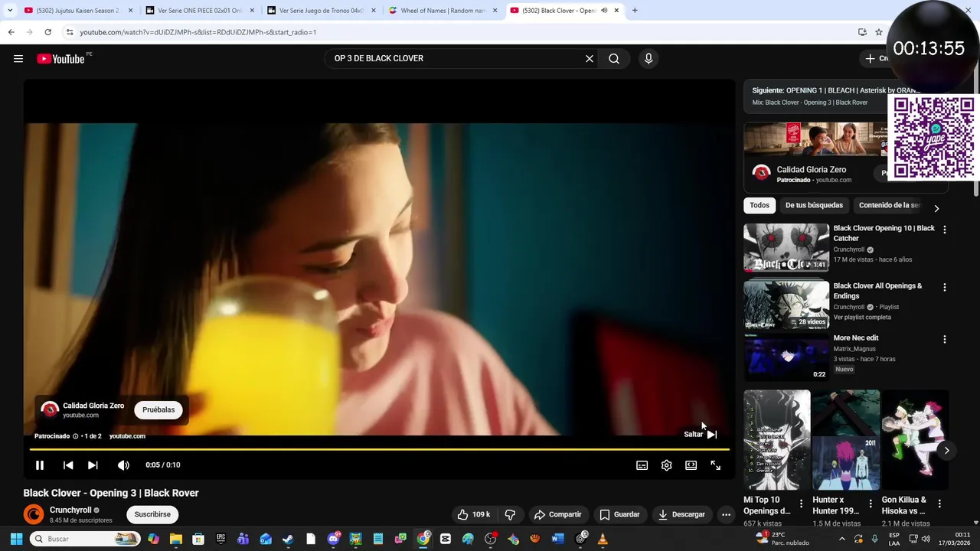Dislike the video

(511, 514)
